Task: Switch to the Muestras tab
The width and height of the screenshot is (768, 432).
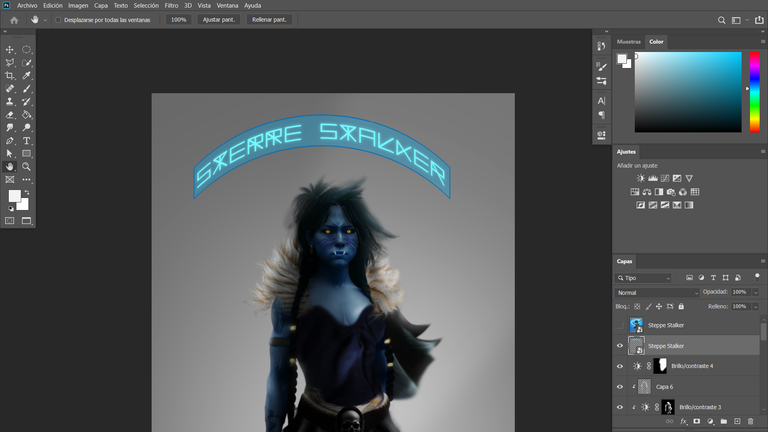Action: pyautogui.click(x=628, y=42)
